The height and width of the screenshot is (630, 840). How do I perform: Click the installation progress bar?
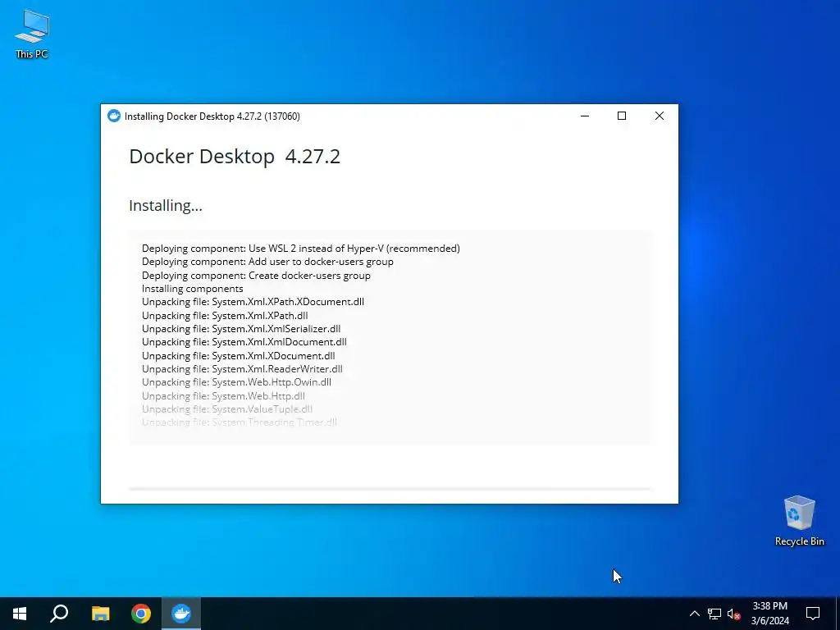[390, 489]
